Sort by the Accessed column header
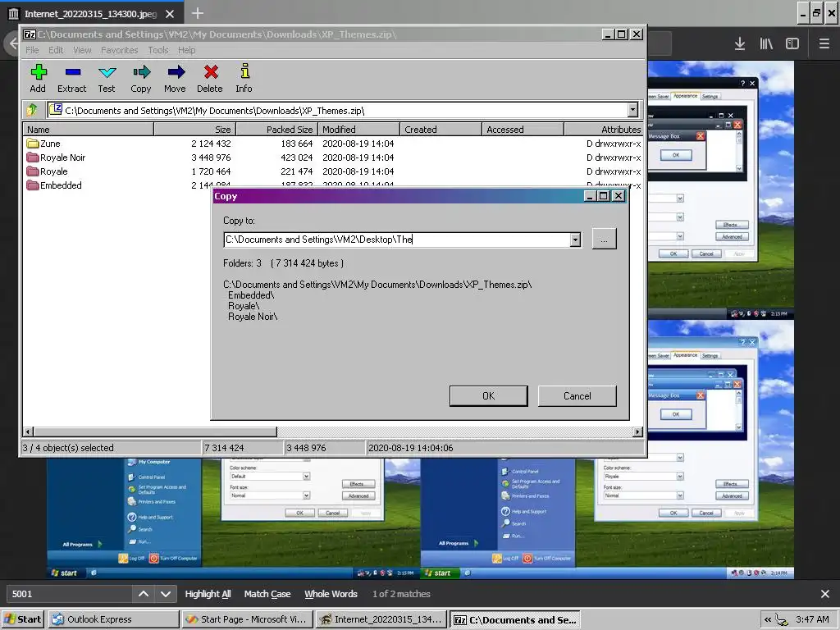This screenshot has width=840, height=630. tap(523, 129)
